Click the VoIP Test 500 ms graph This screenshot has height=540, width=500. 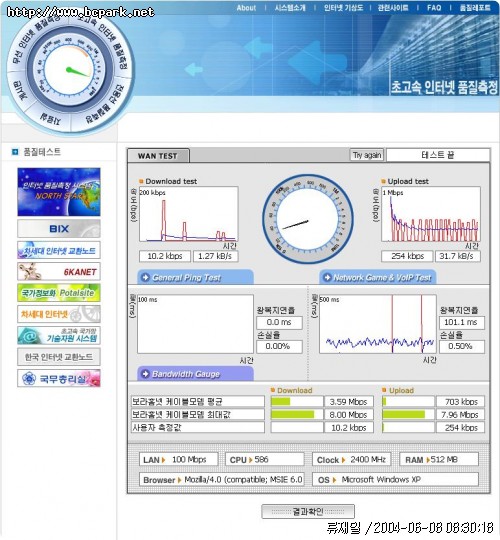[x=378, y=324]
